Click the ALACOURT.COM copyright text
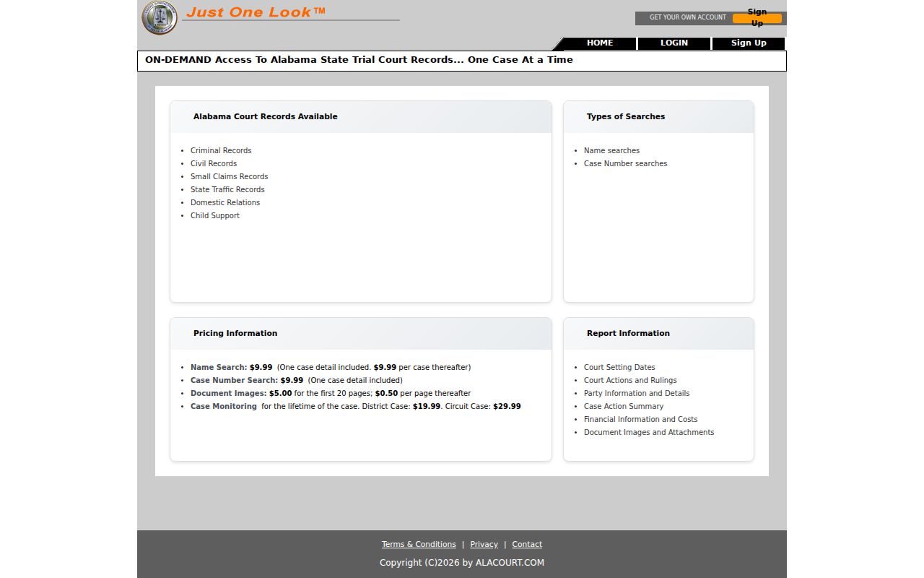Screen dimensions: 924x578 [x=462, y=563]
